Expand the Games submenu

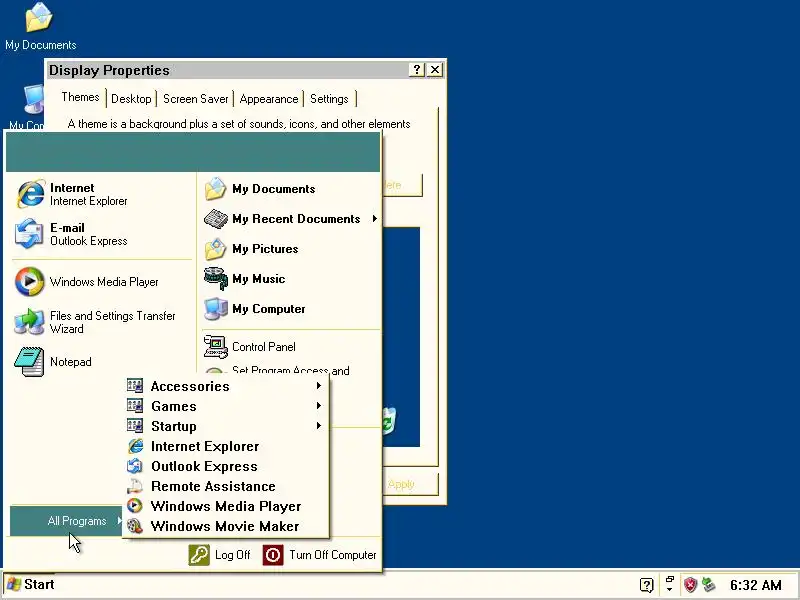(x=226, y=406)
